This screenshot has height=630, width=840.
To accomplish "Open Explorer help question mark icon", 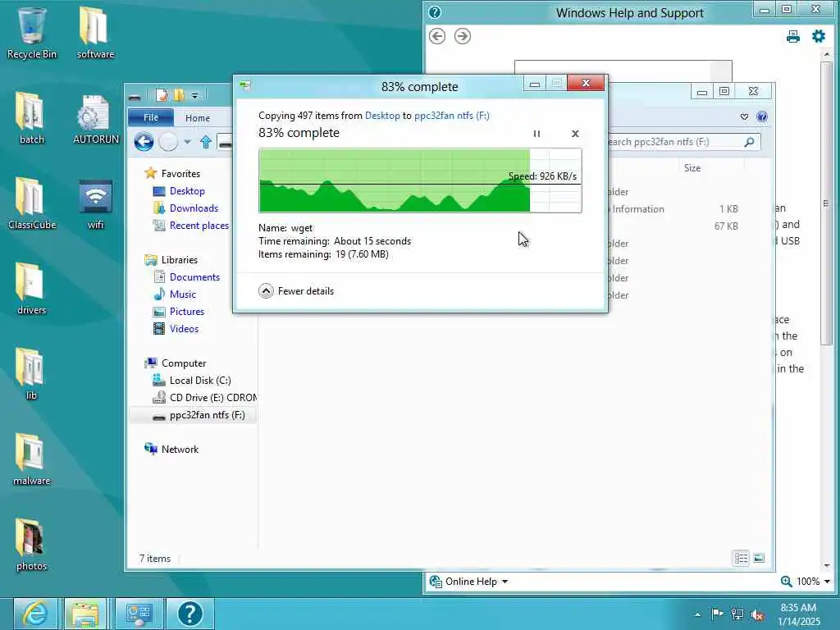I will tap(761, 116).
